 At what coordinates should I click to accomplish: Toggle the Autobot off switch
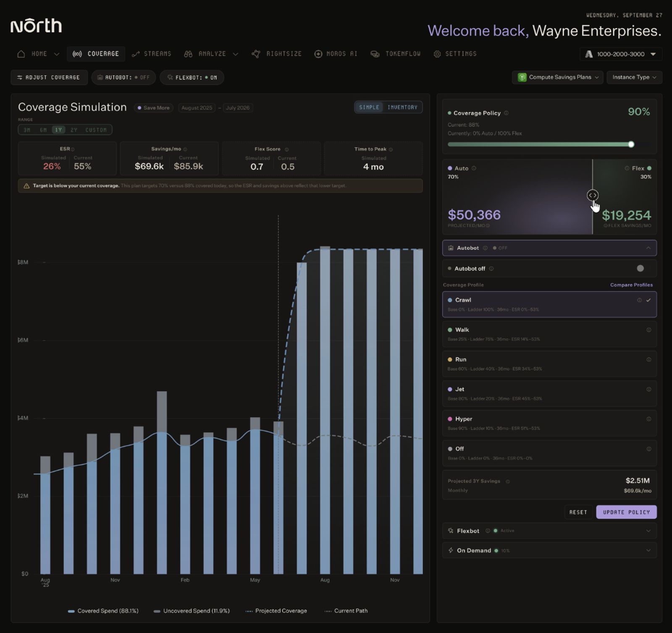pyautogui.click(x=640, y=268)
